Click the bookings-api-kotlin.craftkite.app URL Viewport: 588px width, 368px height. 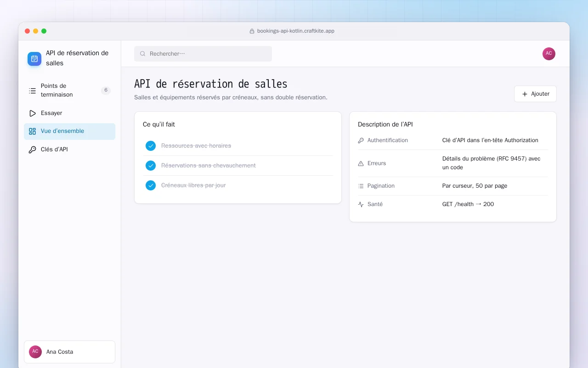click(x=295, y=31)
